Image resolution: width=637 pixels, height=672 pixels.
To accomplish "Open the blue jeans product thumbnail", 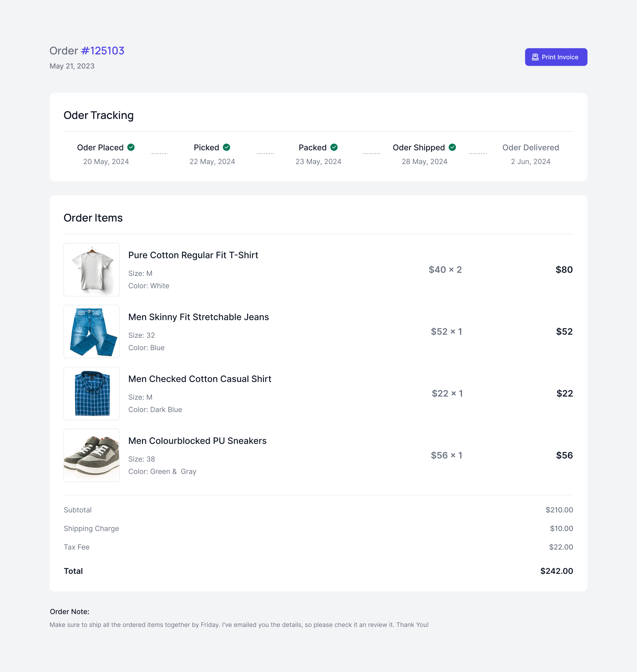I will pyautogui.click(x=92, y=332).
